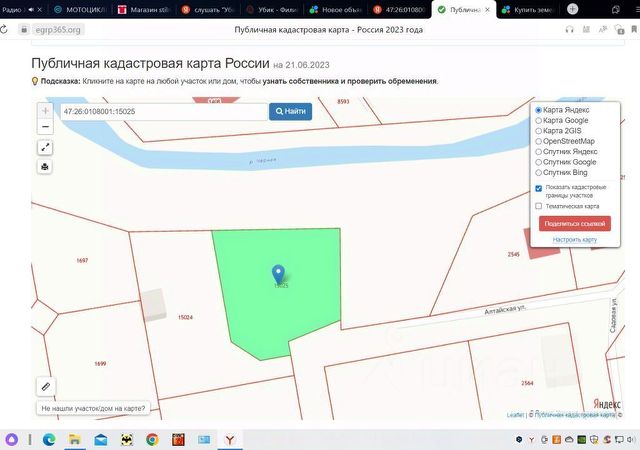Toggle fullscreen map view
This screenshot has width=640, height=450.
click(x=45, y=147)
